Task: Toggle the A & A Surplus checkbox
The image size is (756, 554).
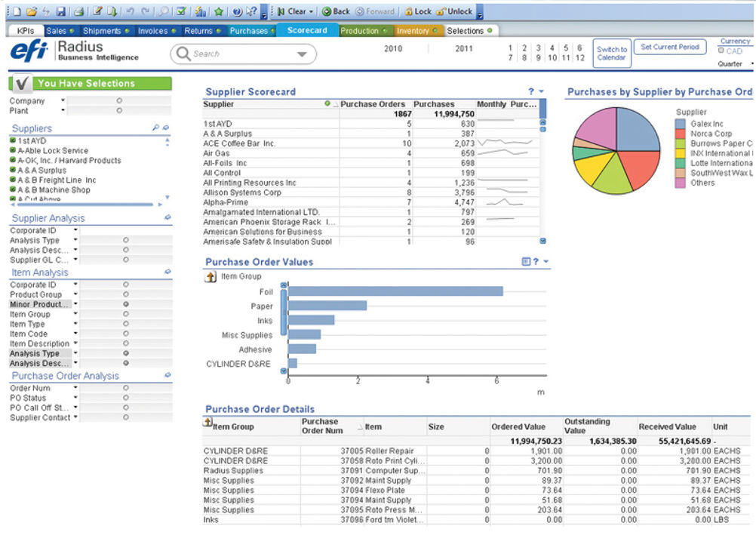Action: point(13,170)
